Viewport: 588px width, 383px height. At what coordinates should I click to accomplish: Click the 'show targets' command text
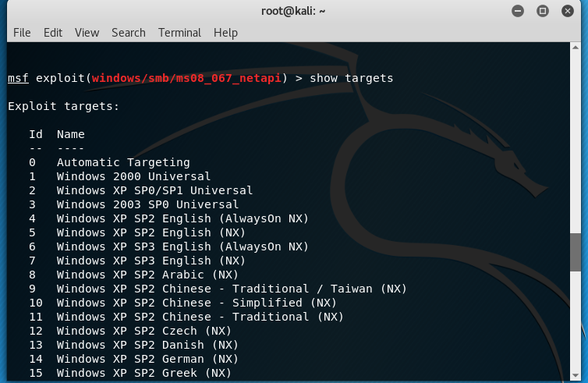pyautogui.click(x=352, y=78)
